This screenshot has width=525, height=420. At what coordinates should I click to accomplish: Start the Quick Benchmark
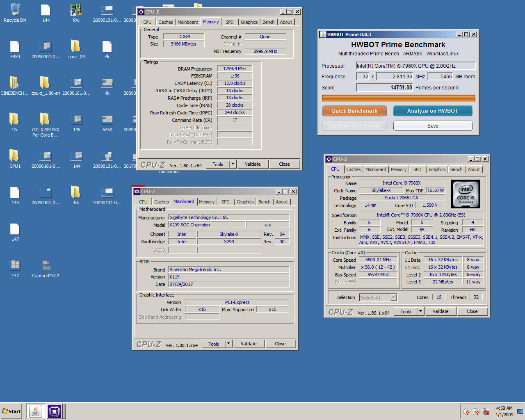(354, 111)
